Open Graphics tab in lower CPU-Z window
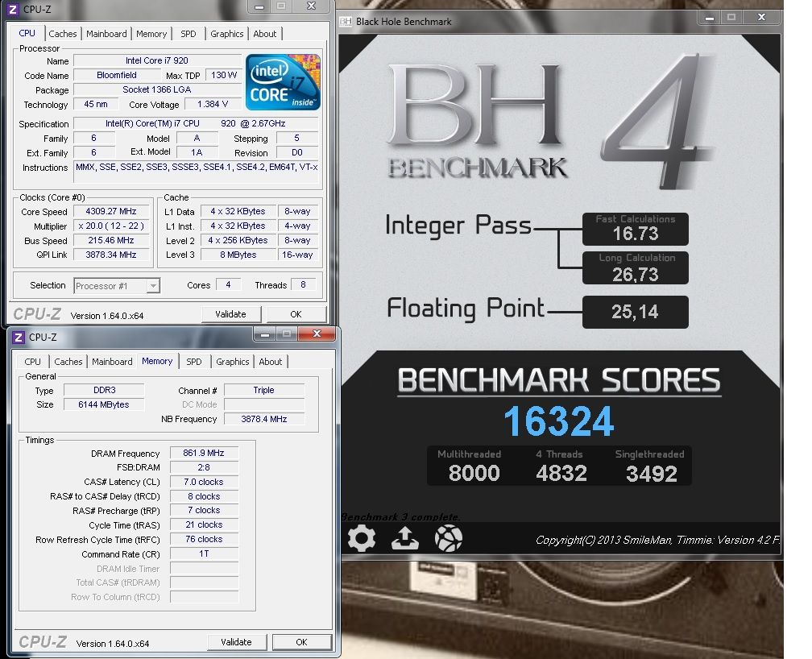 tap(232, 362)
